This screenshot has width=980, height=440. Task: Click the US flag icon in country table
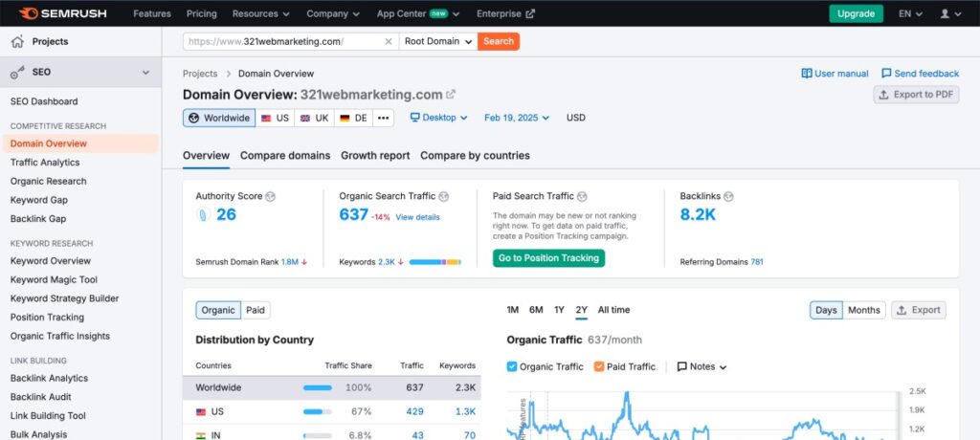click(201, 412)
